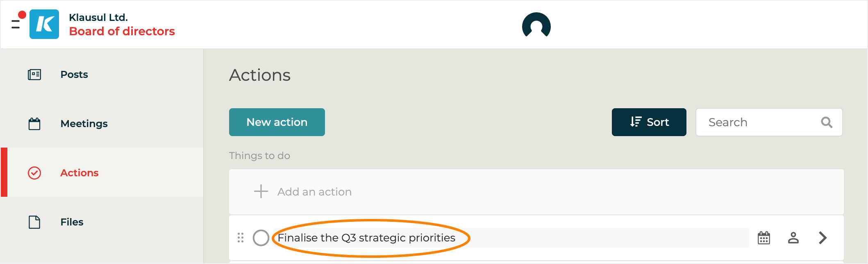Image resolution: width=868 pixels, height=264 pixels.
Task: Open the user profile avatar
Action: pyautogui.click(x=536, y=25)
